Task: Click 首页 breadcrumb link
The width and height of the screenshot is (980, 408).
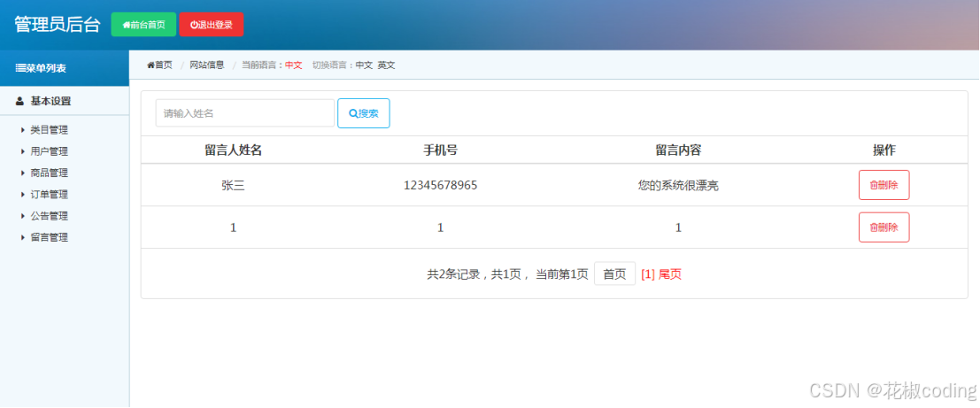Action: coord(159,65)
